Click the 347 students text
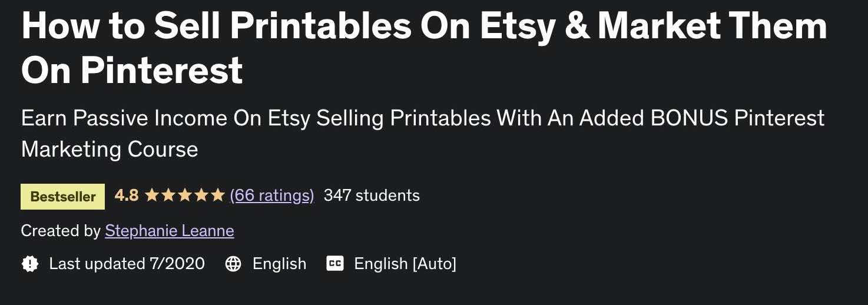Image resolution: width=868 pixels, height=305 pixels. click(372, 195)
